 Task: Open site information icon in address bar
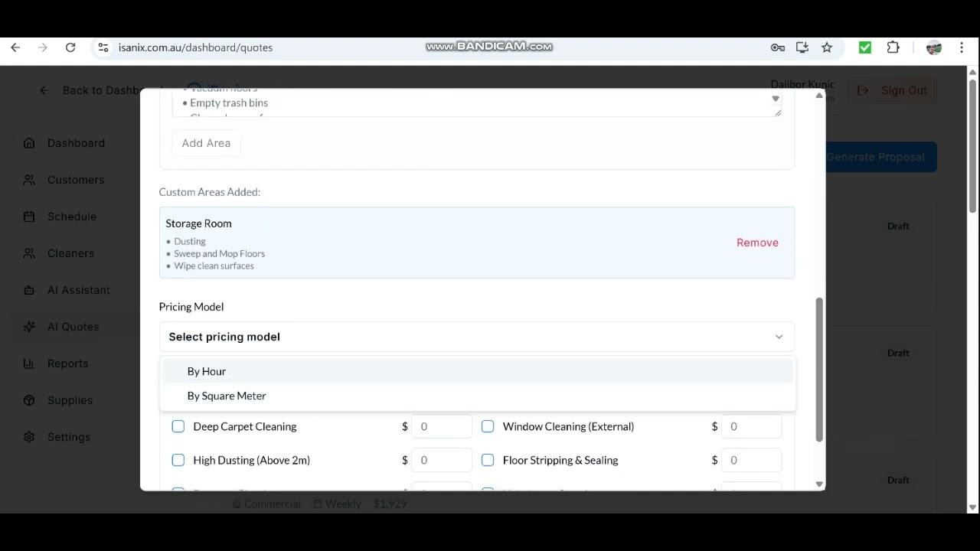coord(103,47)
